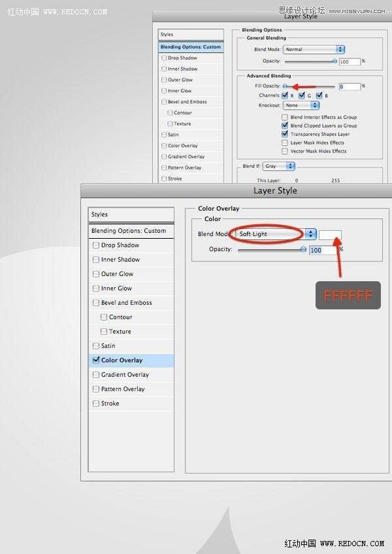Image resolution: width=392 pixels, height=554 pixels.
Task: Enable the Stroke effect checkbox in front dialog
Action: (x=96, y=404)
